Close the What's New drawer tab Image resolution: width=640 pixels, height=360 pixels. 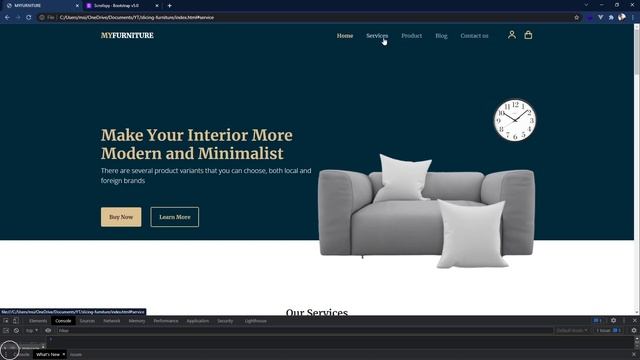pos(64,354)
